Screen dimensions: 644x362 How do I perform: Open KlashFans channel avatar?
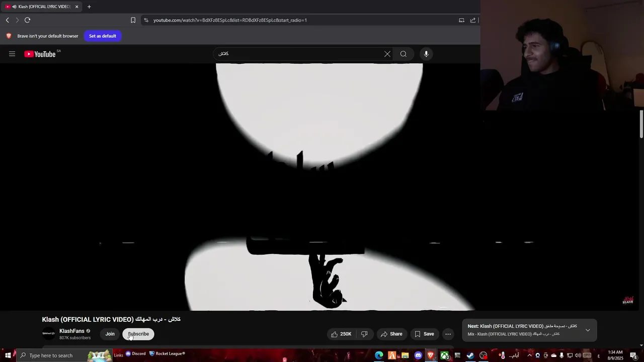(x=49, y=334)
